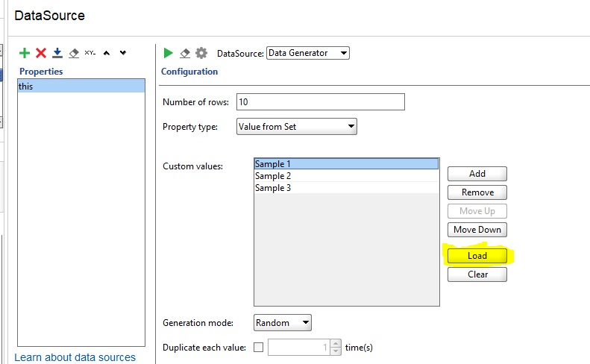Click the Move Down button
Image resolution: width=590 pixels, height=364 pixels.
click(x=477, y=230)
